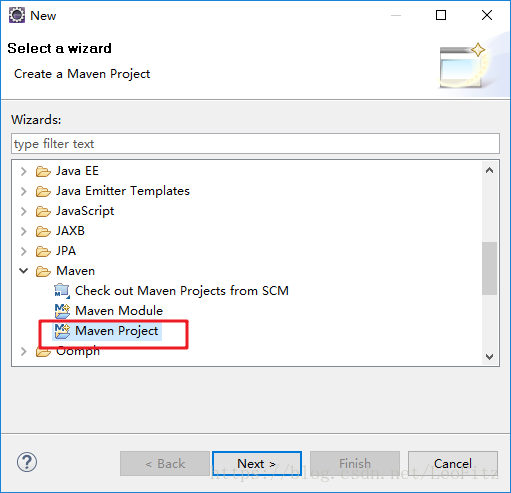Viewport: 511px width, 493px height.
Task: Click the Java EE folder icon
Action: [x=43, y=172]
